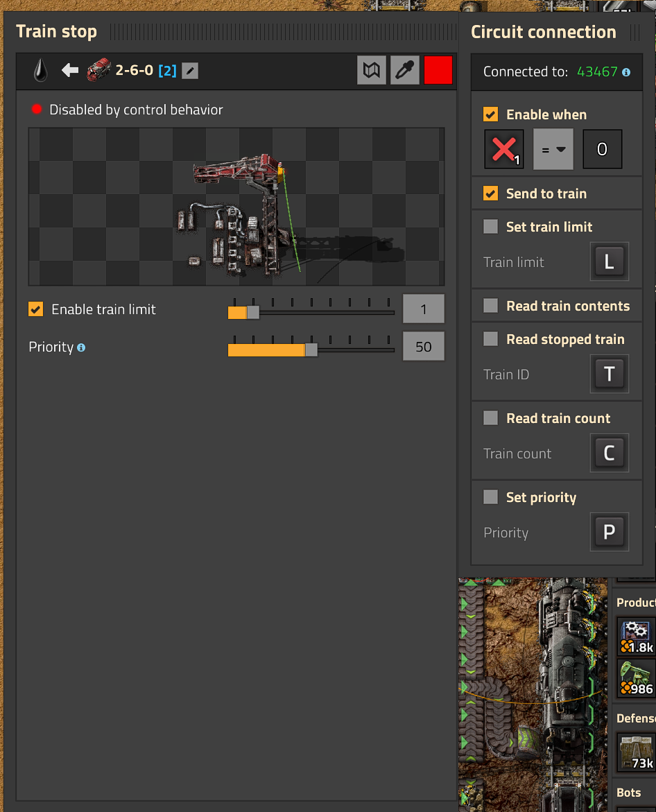Select the red X signal condition slot

coord(503,149)
